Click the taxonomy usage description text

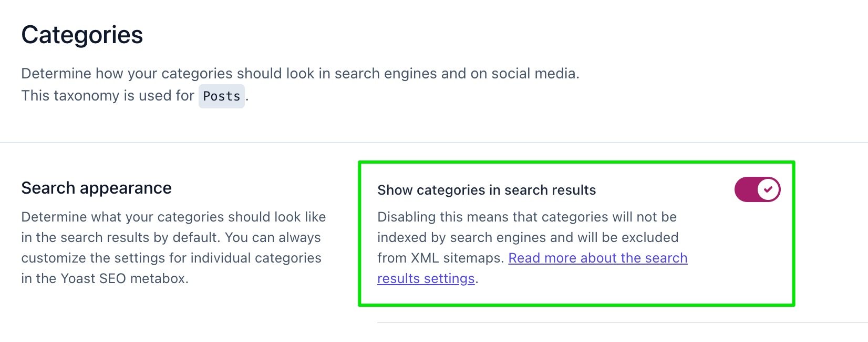pos(131,95)
